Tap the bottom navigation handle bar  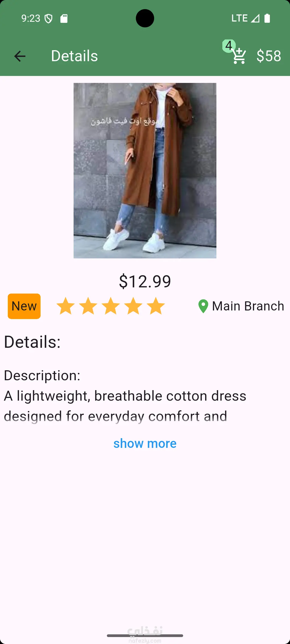(x=145, y=636)
